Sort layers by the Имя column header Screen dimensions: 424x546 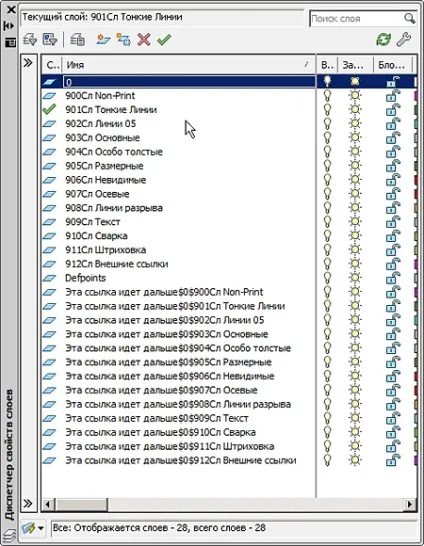click(189, 65)
